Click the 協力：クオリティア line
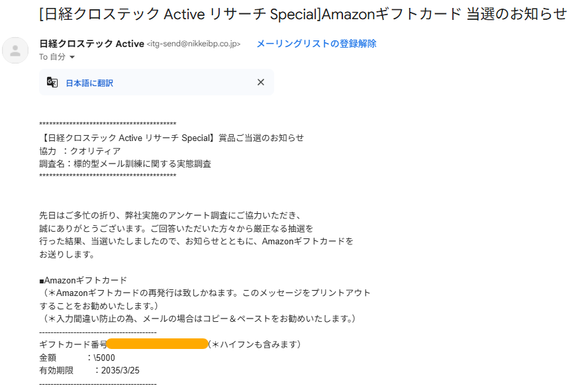The image size is (576, 392). [x=80, y=151]
